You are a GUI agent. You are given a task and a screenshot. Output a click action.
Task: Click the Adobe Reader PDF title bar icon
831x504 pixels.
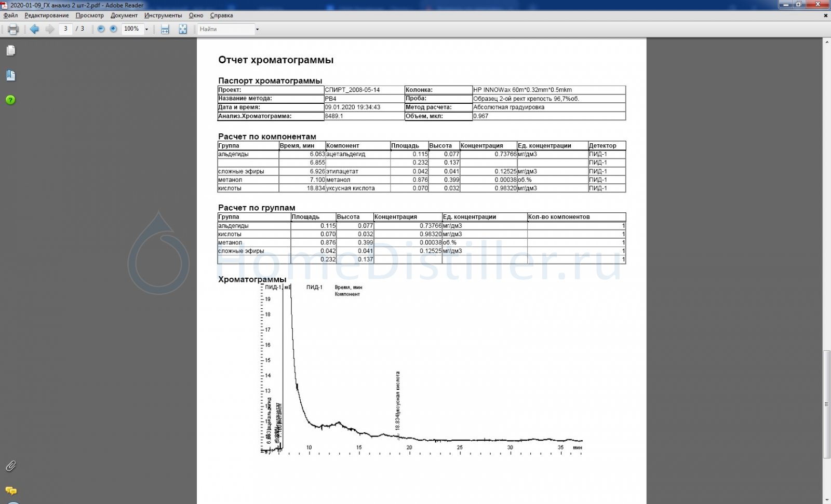tap(5, 5)
